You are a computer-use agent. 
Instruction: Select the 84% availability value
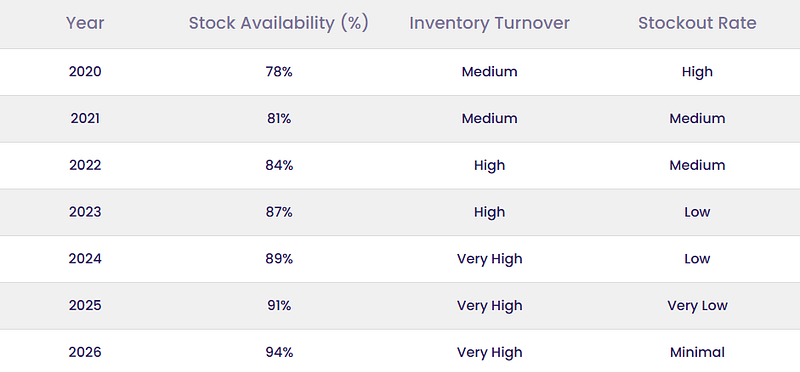279,165
